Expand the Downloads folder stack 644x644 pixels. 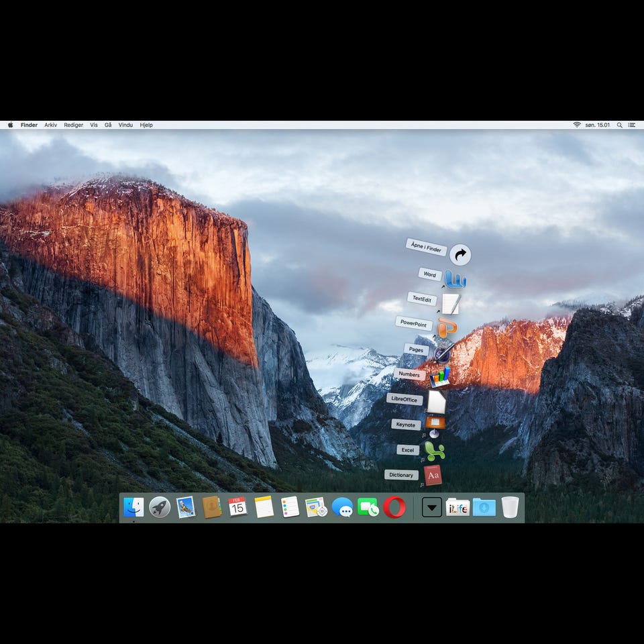click(x=484, y=507)
